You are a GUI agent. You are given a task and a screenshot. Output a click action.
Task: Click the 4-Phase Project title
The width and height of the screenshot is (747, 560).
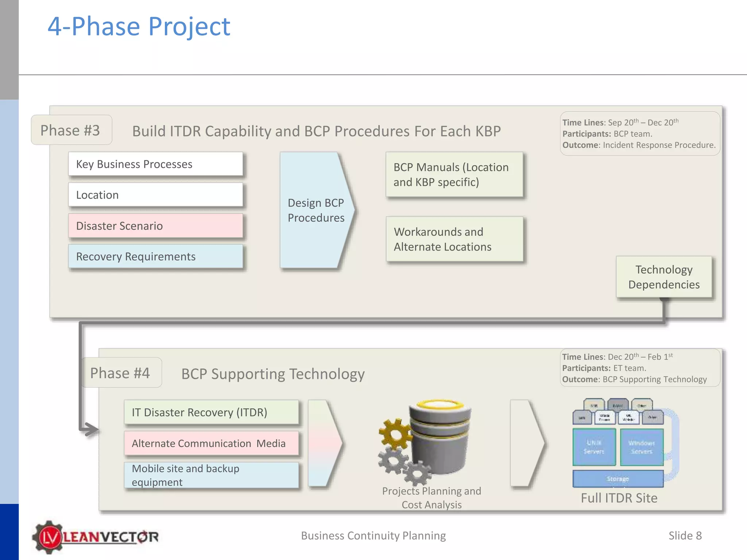(139, 26)
